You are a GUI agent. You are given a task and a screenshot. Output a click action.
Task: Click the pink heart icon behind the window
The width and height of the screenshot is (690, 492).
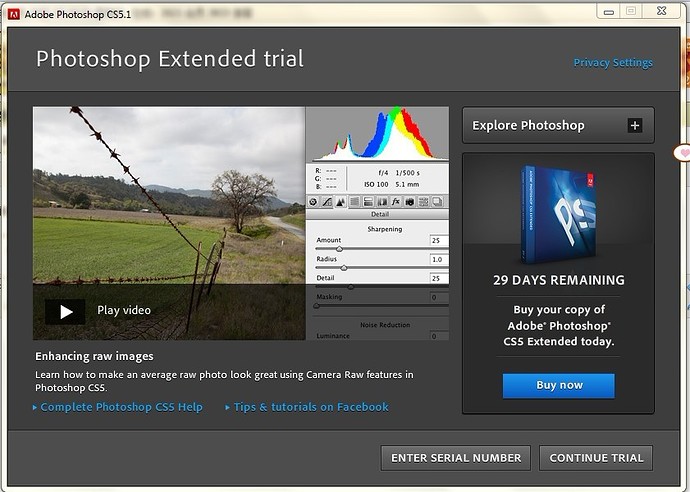683,153
